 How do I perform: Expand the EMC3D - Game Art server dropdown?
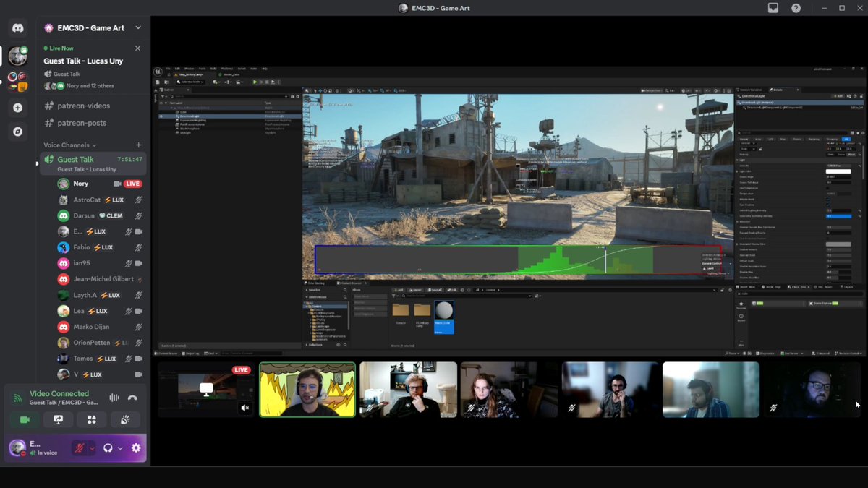coord(140,27)
